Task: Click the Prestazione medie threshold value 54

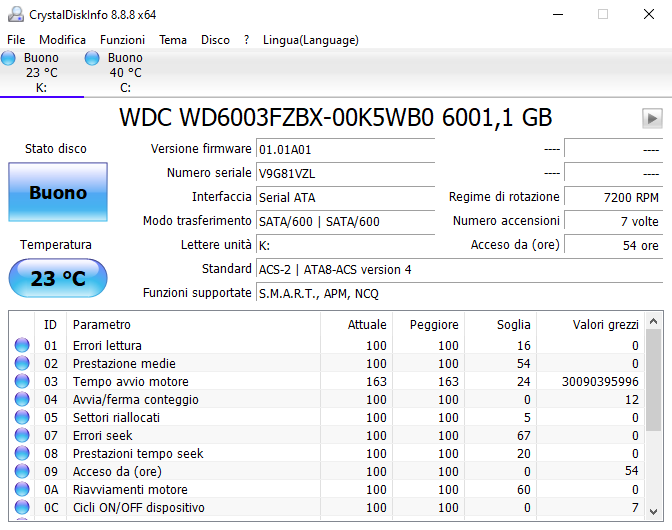Action: click(524, 363)
